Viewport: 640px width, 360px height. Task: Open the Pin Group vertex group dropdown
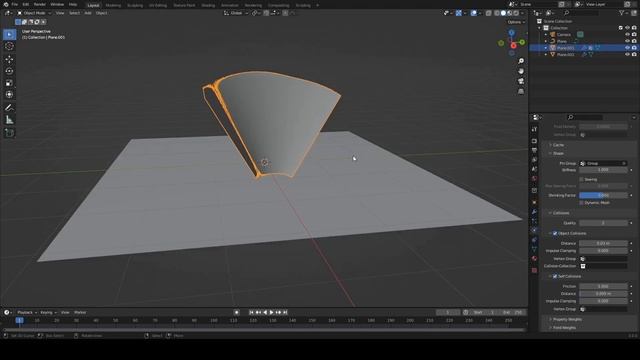603,163
